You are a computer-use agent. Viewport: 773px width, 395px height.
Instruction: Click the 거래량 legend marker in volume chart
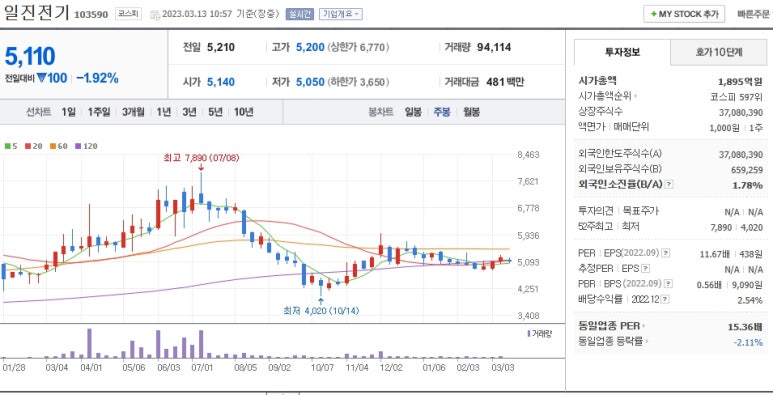(529, 334)
